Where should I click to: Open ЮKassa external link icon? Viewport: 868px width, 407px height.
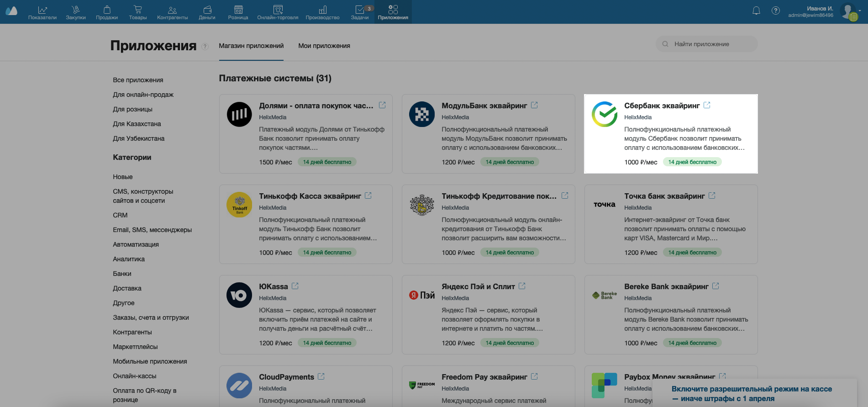click(295, 286)
